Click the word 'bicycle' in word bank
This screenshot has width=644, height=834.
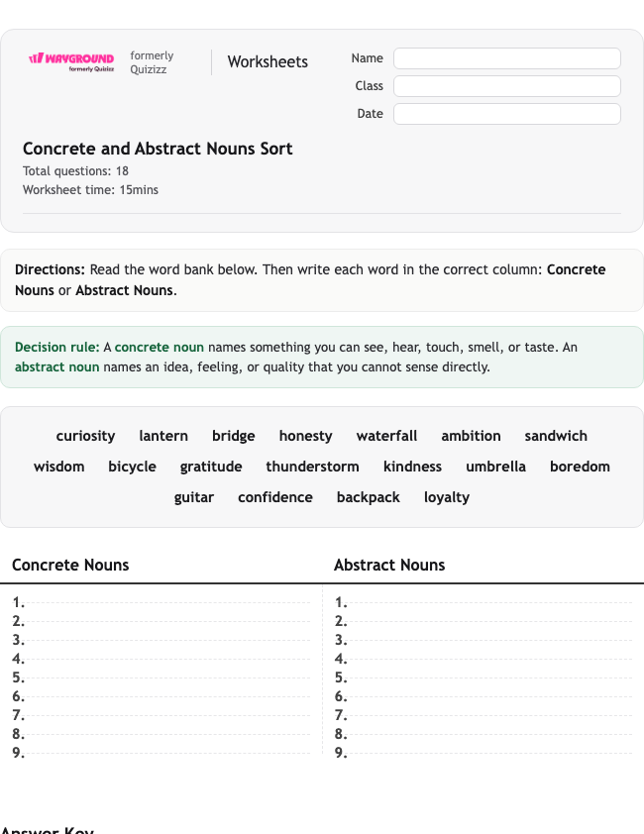pos(133,467)
